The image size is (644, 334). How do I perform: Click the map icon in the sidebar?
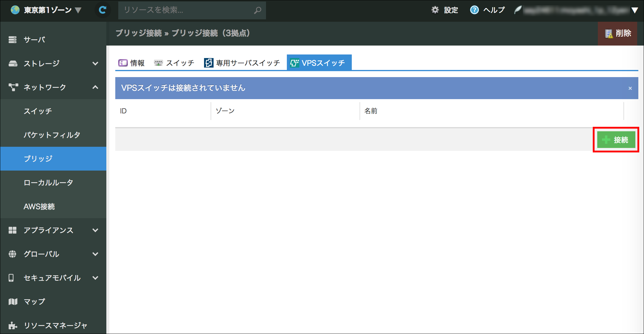(13, 302)
